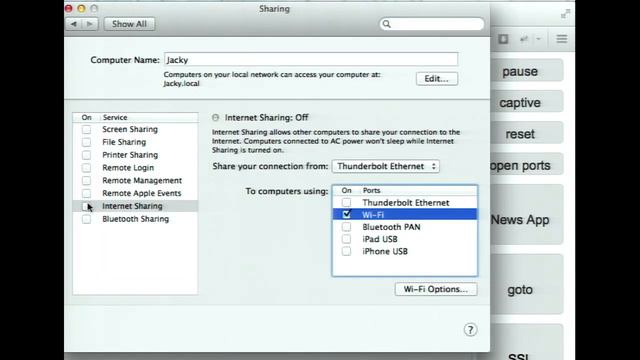
Task: Select the iPhone USB port row
Action: pyautogui.click(x=405, y=251)
